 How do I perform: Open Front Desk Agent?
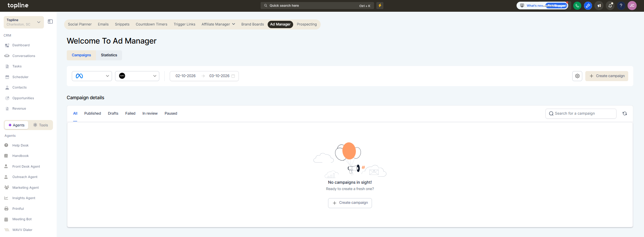26,167
